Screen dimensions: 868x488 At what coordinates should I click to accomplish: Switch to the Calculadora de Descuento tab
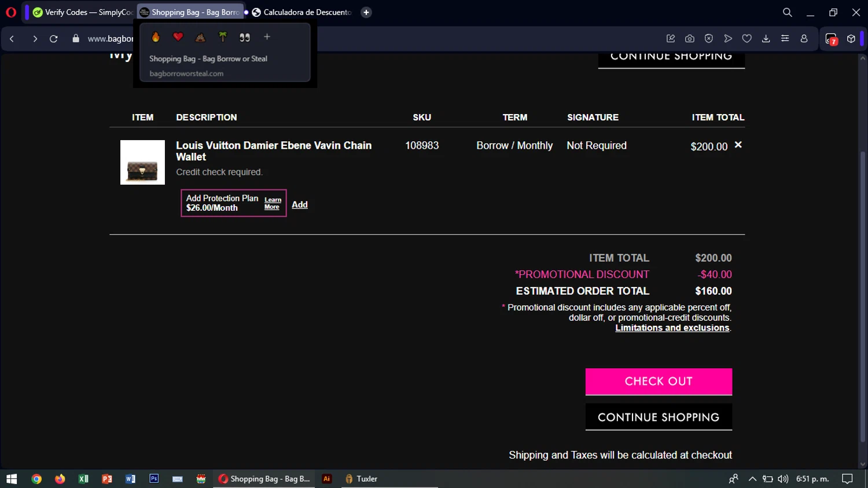click(302, 12)
